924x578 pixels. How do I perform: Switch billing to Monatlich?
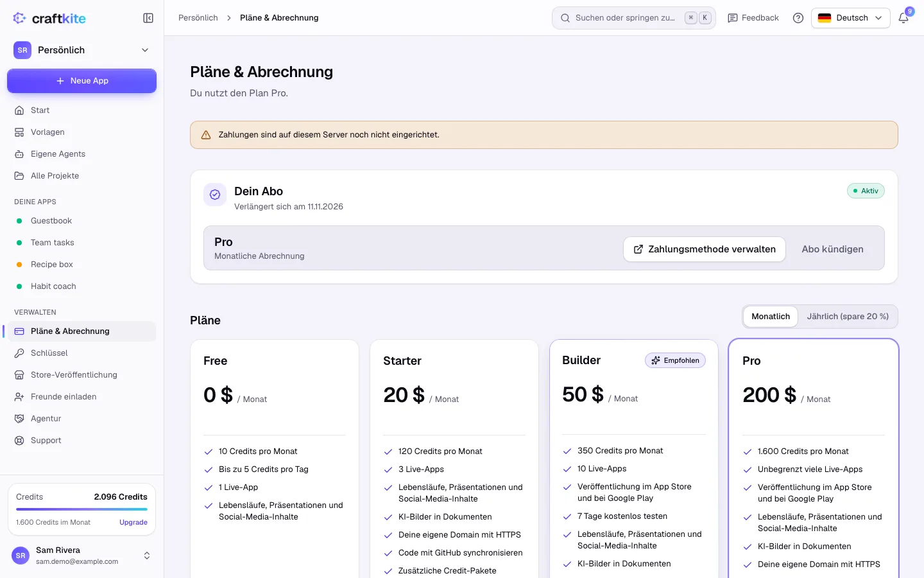771,317
